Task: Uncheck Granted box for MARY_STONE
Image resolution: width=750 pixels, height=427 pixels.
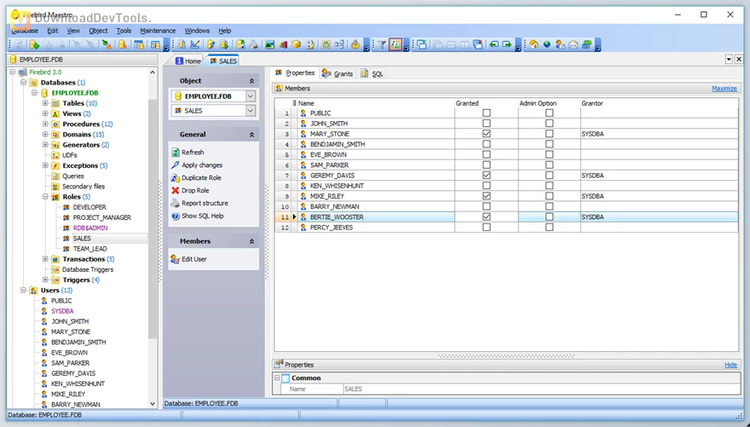Action: tap(486, 134)
